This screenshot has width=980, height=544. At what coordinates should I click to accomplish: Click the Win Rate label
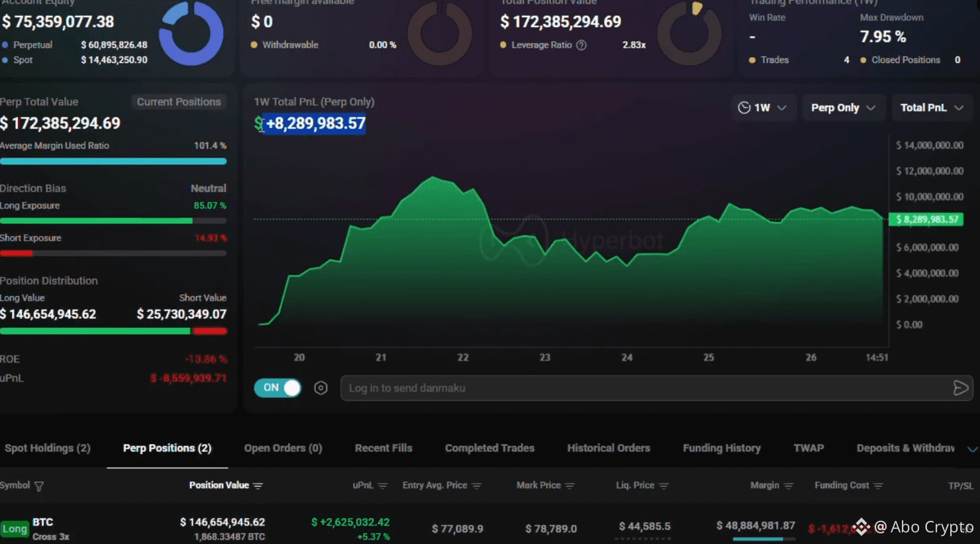tap(767, 18)
